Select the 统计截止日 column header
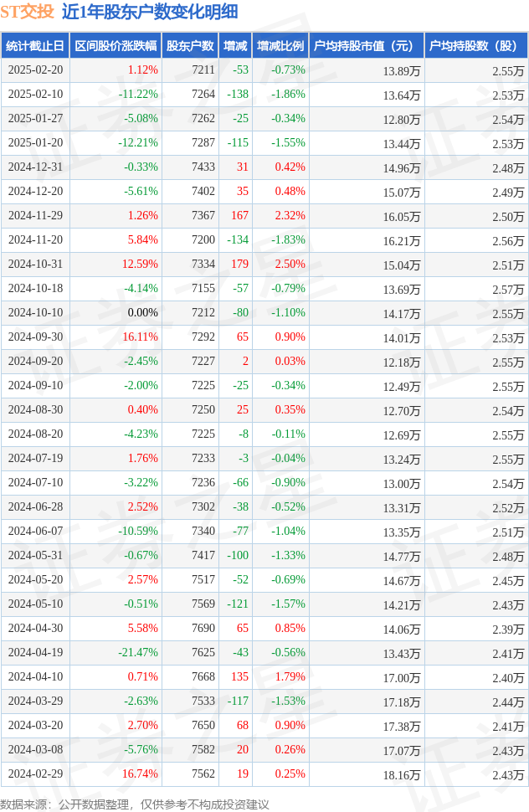 click(35, 46)
